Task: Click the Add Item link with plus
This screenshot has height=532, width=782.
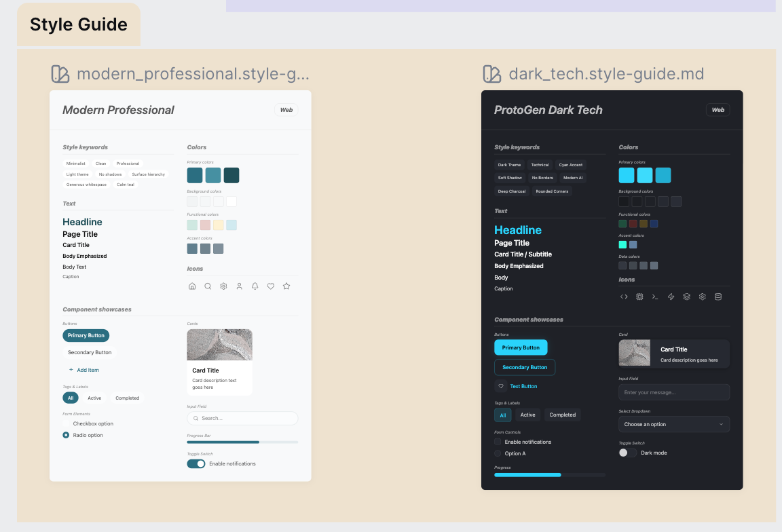Action: (84, 370)
